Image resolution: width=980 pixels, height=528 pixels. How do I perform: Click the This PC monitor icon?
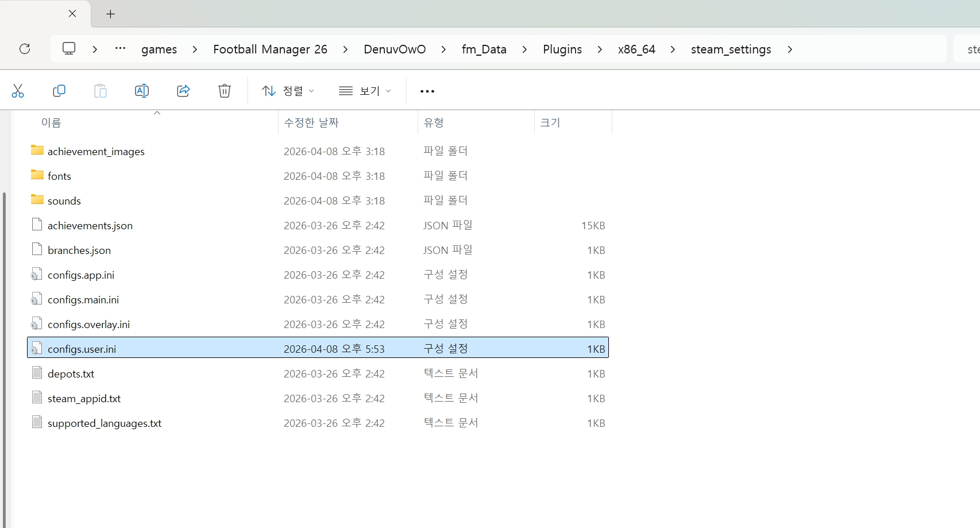pos(69,49)
